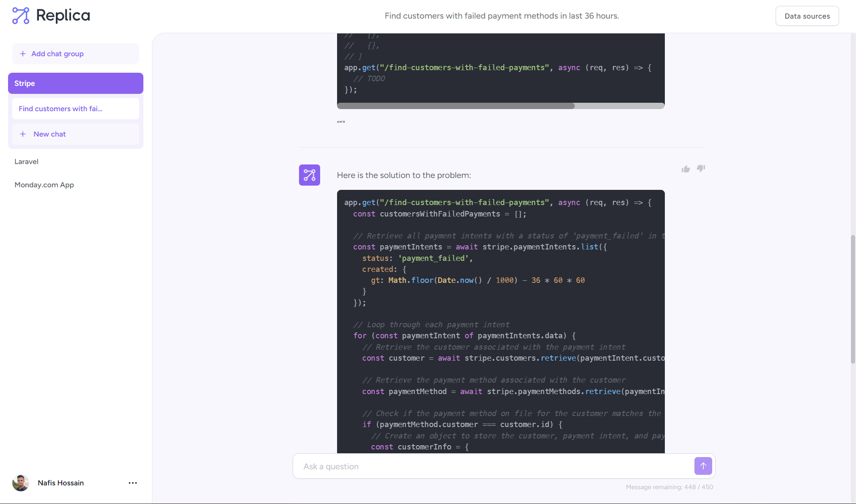Click the Nafis Hossain user name
This screenshot has height=504, width=856.
coord(60,483)
